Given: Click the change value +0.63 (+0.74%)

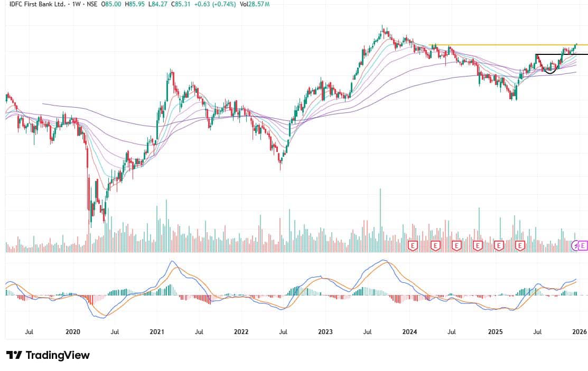Looking at the screenshot, I should pos(215,4).
